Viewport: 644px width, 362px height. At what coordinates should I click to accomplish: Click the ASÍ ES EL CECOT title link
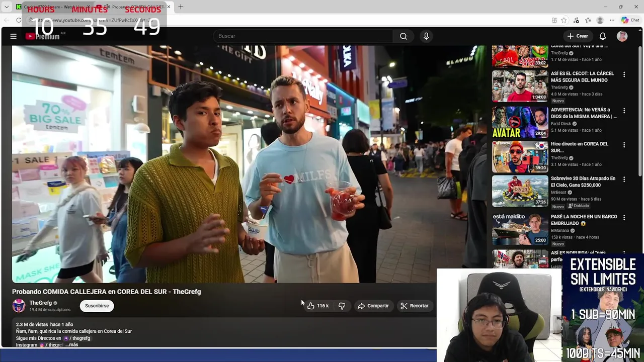(x=582, y=76)
